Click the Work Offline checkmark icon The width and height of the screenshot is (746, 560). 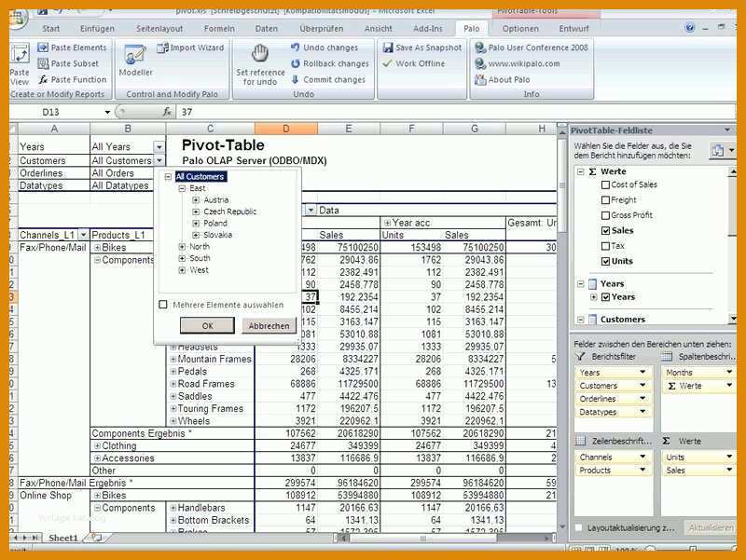(x=388, y=63)
